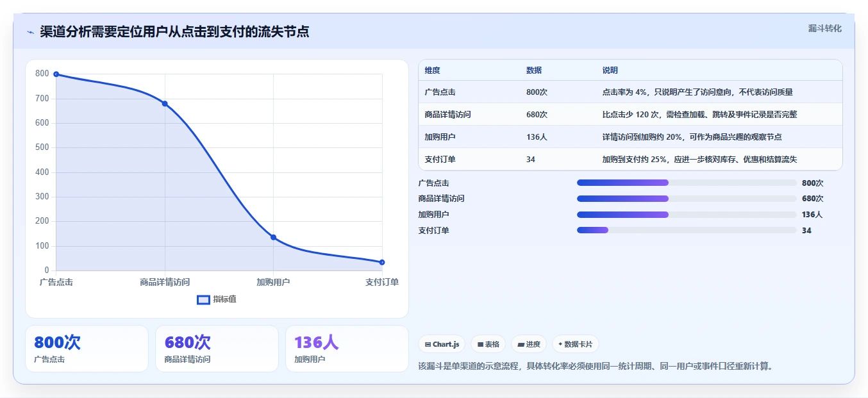Click description starting 详情访问到加购约 20%

692,137
